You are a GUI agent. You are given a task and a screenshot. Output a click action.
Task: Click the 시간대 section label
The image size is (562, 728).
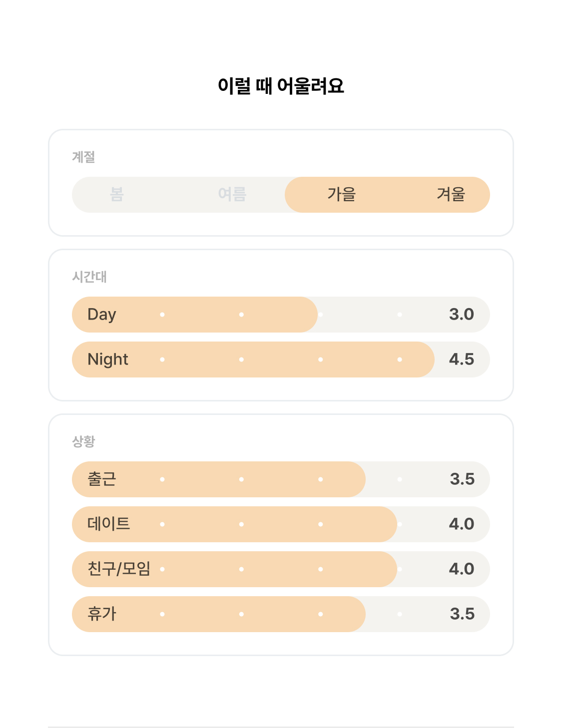[x=89, y=277]
